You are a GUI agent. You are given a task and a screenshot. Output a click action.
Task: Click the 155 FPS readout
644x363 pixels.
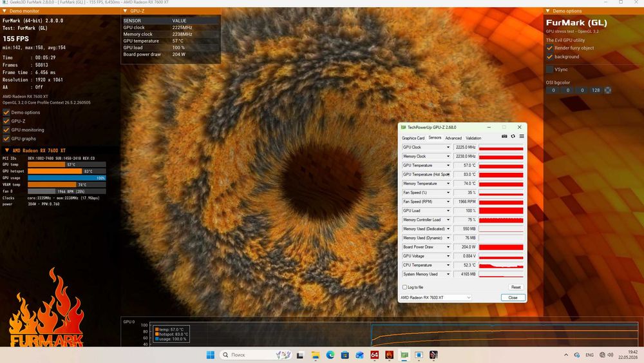(x=15, y=39)
